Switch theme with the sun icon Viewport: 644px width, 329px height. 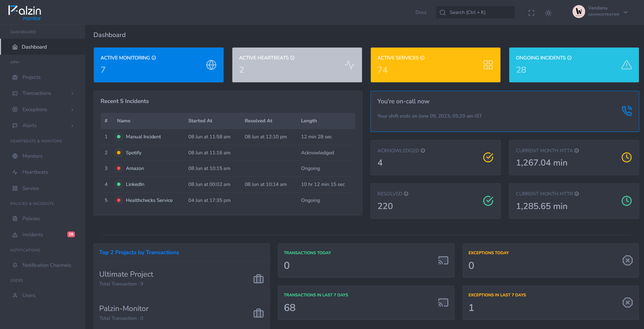coord(548,13)
